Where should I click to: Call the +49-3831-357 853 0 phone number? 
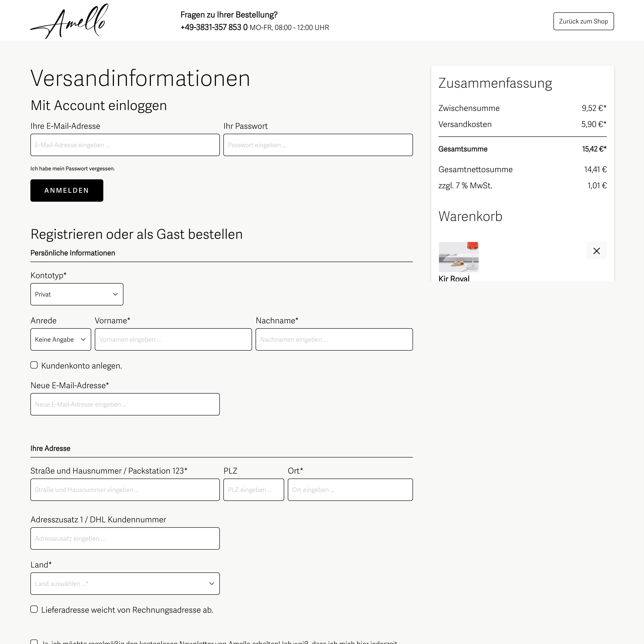point(214,27)
